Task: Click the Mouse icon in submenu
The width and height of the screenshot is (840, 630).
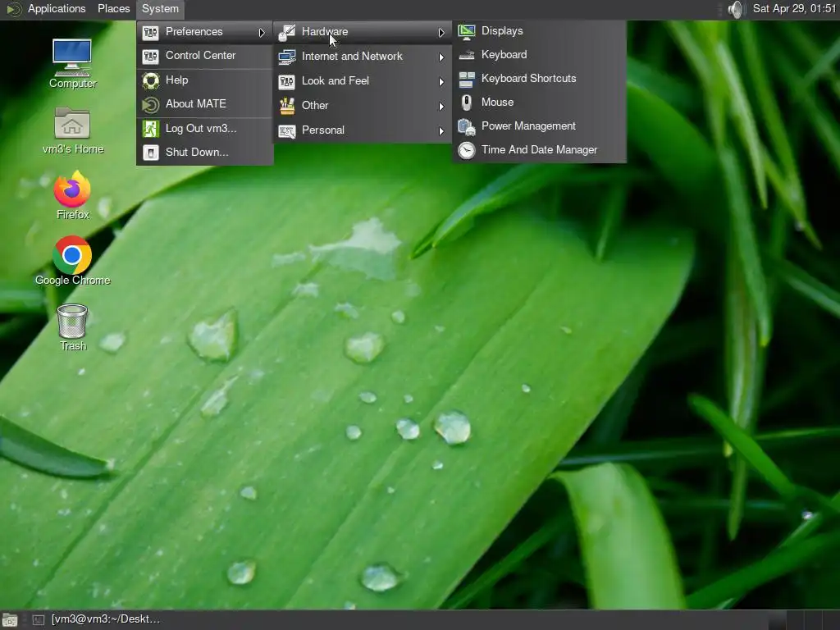Action: pyautogui.click(x=466, y=103)
